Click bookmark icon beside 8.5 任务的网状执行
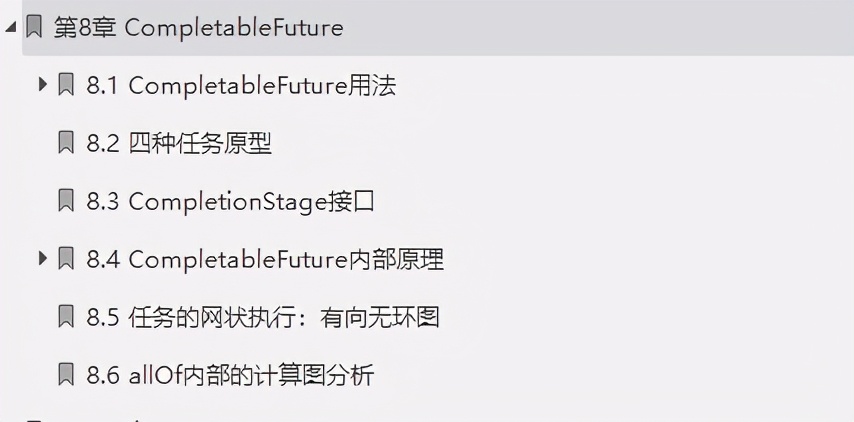The width and height of the screenshot is (854, 422). point(66,317)
